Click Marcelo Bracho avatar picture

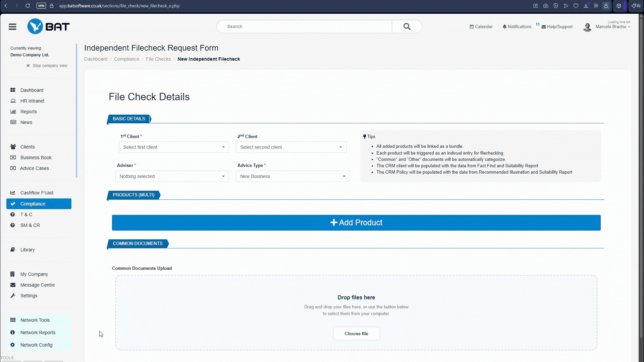click(587, 27)
